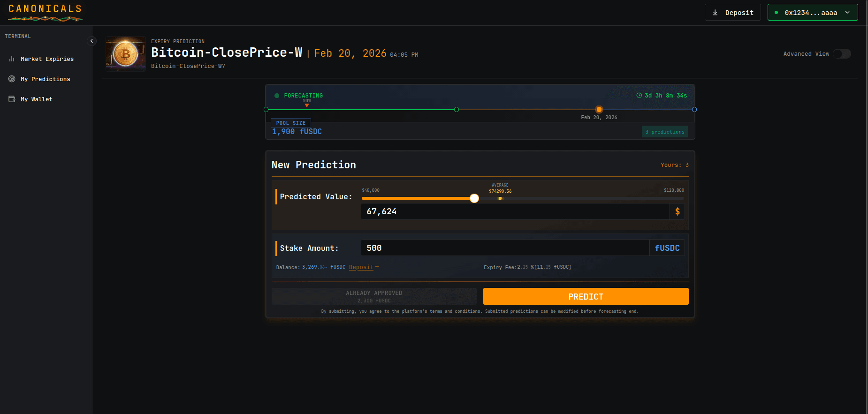
Task: Click the $40,000 slider minimum label
Action: (371, 190)
